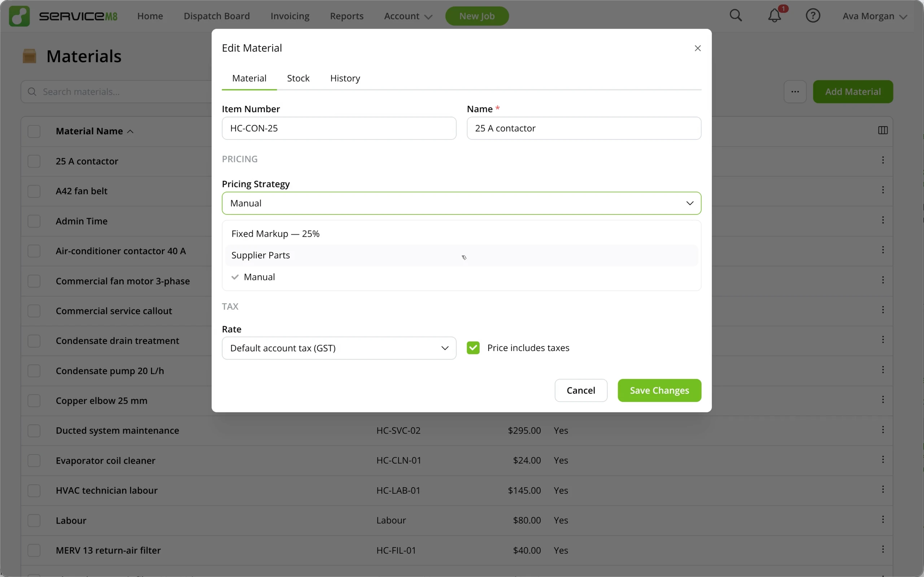The width and height of the screenshot is (924, 577).
Task: Collapse the Pricing Strategy dropdown
Action: (461, 204)
